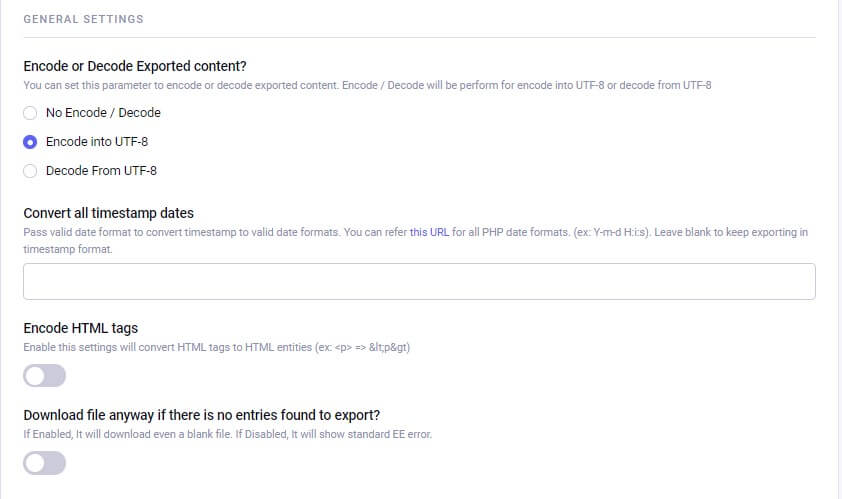Click the 'Encode HTML tags' setting title
The height and width of the screenshot is (499, 842).
80,328
